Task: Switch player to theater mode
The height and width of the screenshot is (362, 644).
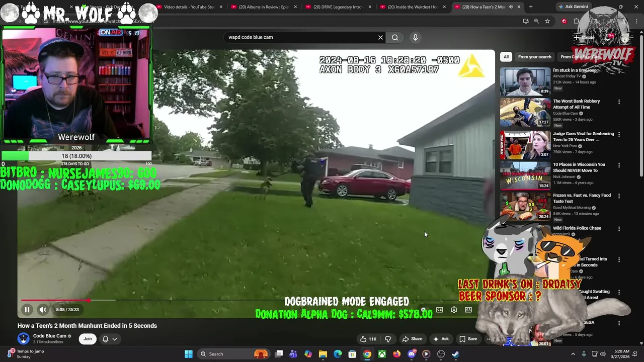Action: pos(468,310)
